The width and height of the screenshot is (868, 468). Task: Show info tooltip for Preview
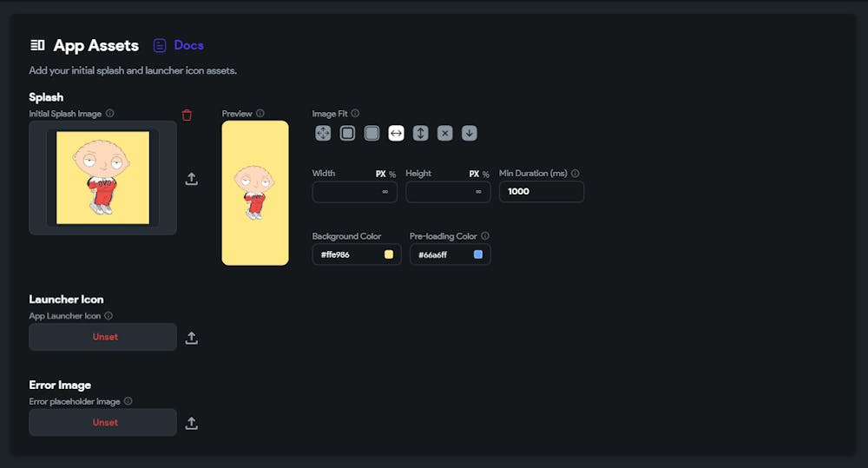click(260, 113)
